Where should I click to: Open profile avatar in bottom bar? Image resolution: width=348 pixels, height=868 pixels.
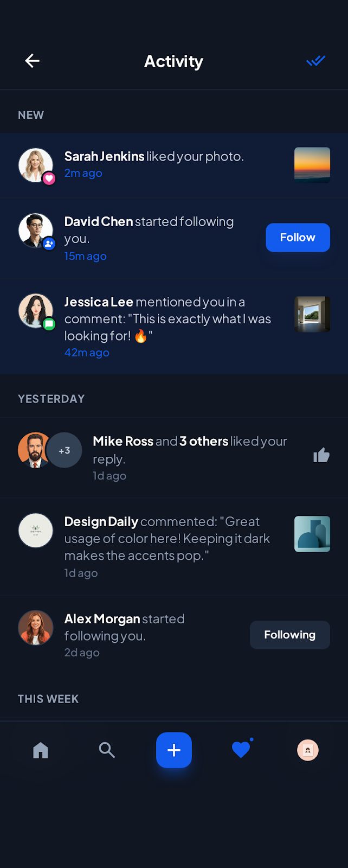(307, 750)
